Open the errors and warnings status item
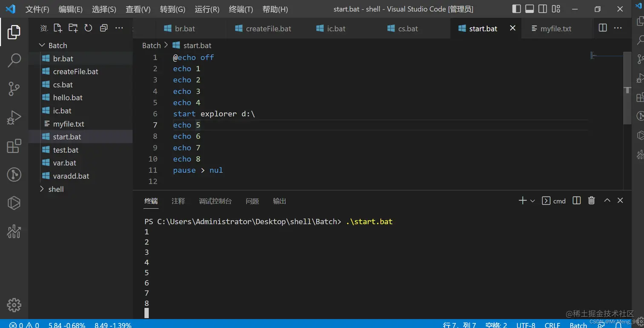 coord(24,325)
